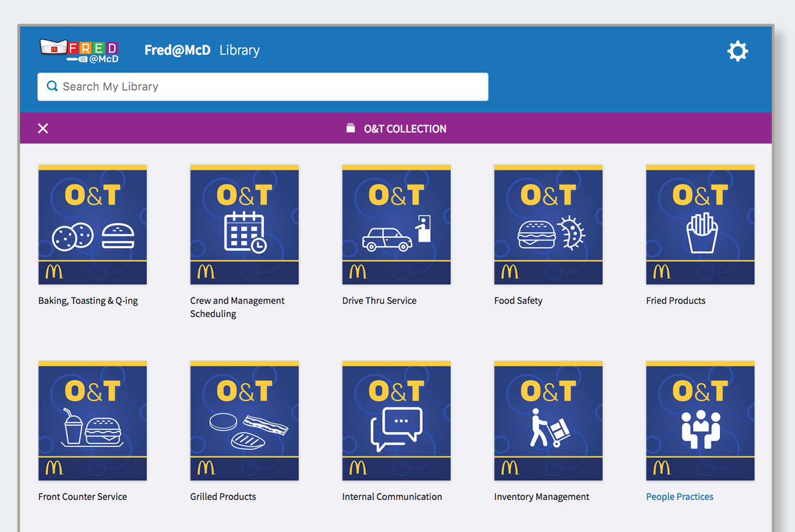Click the Search My Library field
Screen dimensions: 795x532
point(263,87)
